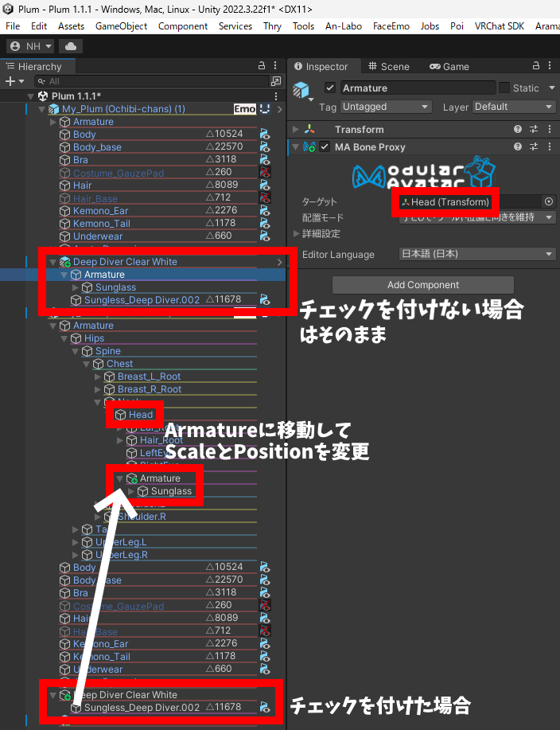
Task: Open Transform component three-dot menu
Action: [550, 130]
